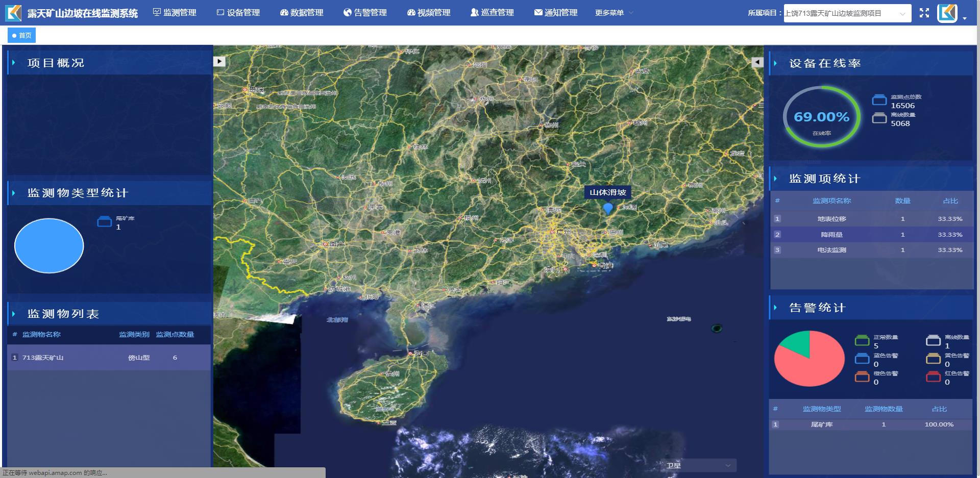Expand the 更多菜单 dropdown
The image size is (980, 478).
click(x=614, y=12)
